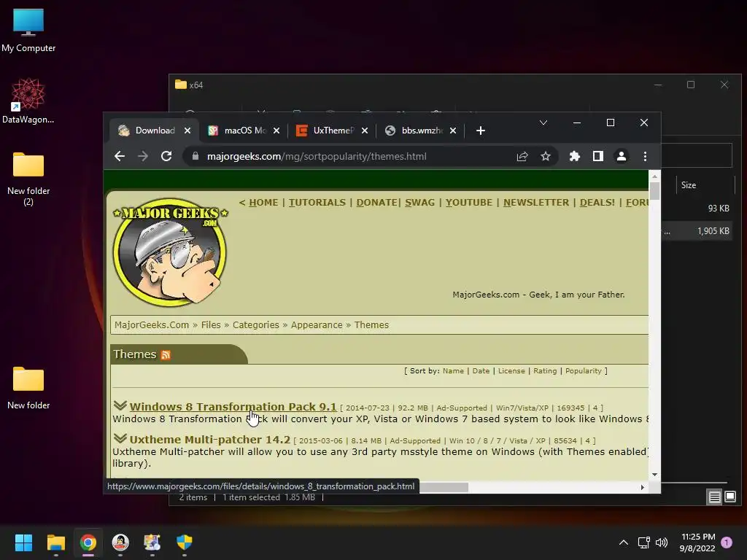Click chevron beside Windows 8 Transformation Pack
This screenshot has width=747, height=560.
tap(120, 405)
